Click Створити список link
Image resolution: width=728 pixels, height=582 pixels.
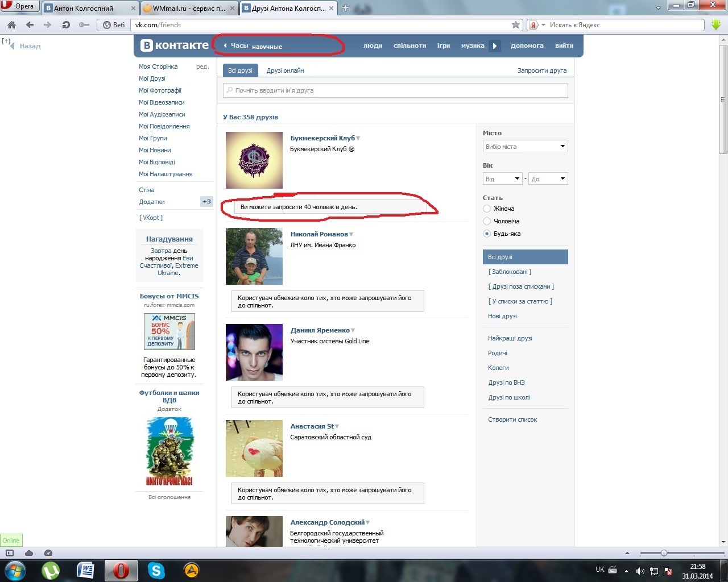[x=512, y=419]
